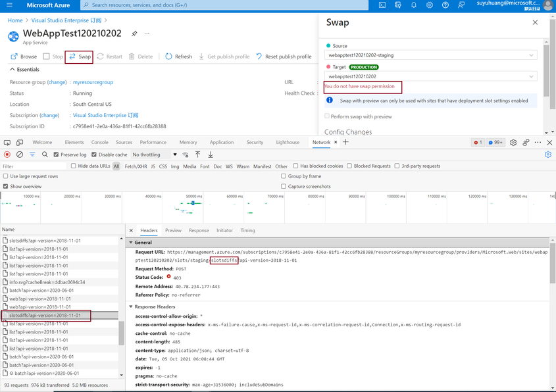Enable 3rd-party requests checkbox
The height and width of the screenshot is (392, 556).
coord(397,166)
